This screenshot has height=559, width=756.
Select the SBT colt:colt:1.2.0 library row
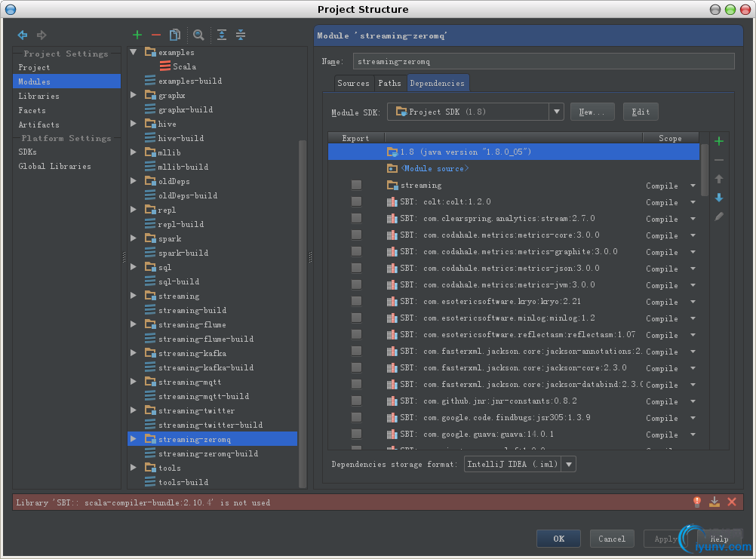click(x=514, y=202)
